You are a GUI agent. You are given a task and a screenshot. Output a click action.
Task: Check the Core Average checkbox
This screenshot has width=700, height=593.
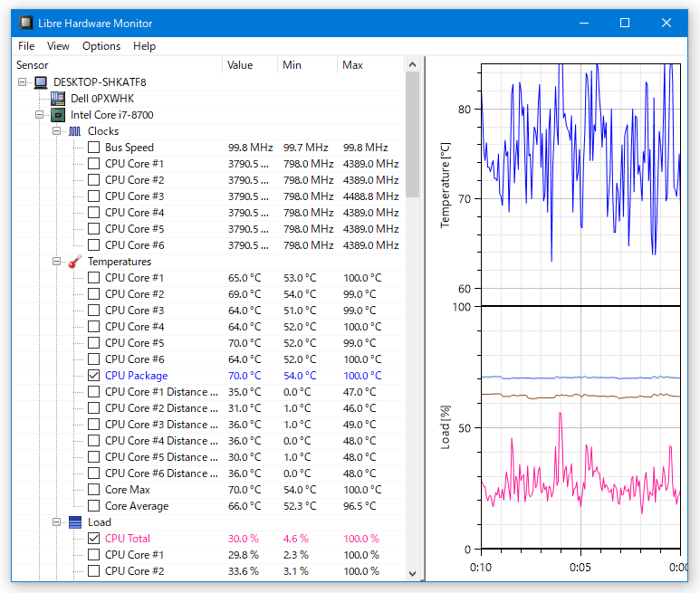[94, 505]
